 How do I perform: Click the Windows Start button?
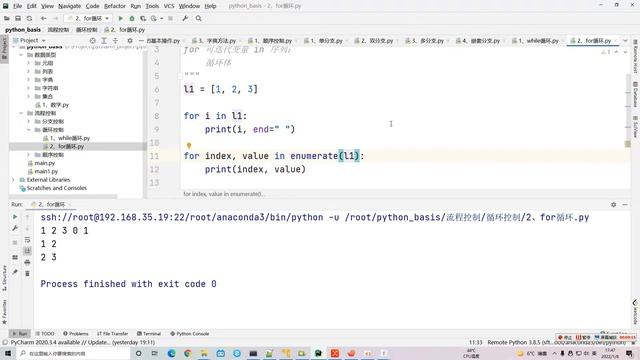7,353
